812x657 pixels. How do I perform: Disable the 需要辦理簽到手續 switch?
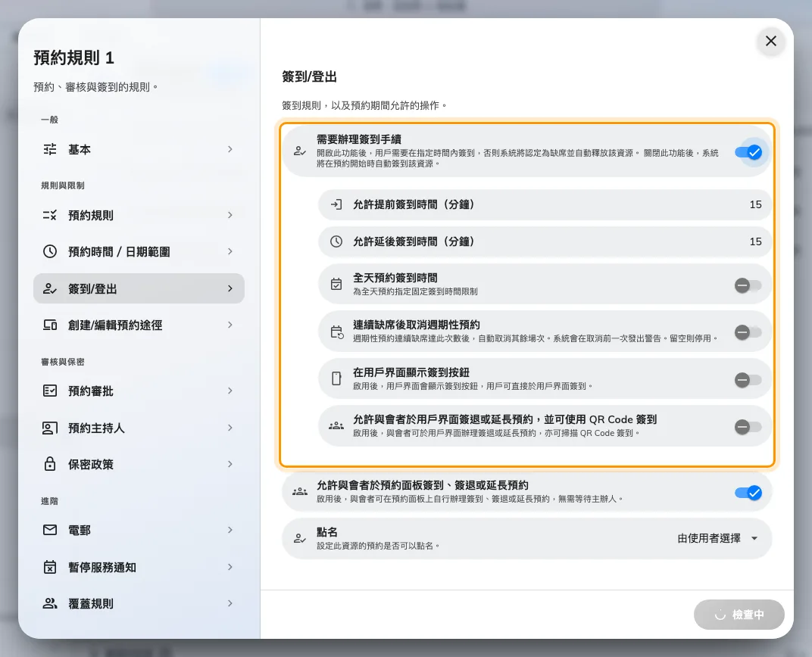coord(748,152)
